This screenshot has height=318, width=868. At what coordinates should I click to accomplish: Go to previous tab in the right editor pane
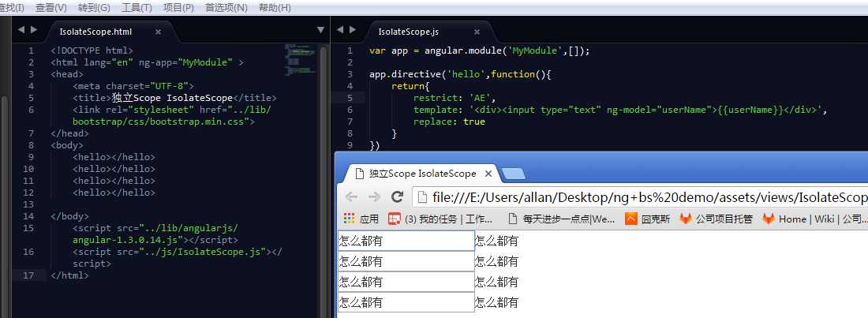[x=340, y=30]
